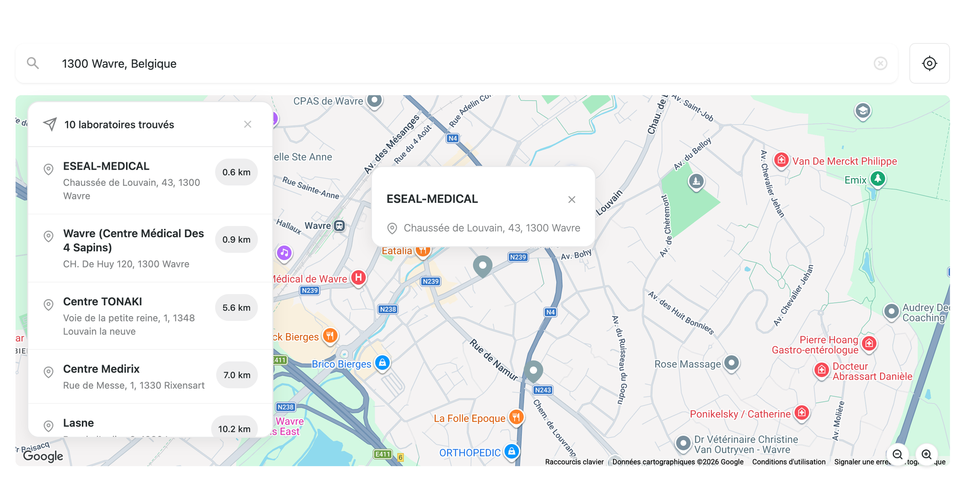
Task: Click the Google logo on map
Action: [x=43, y=456]
